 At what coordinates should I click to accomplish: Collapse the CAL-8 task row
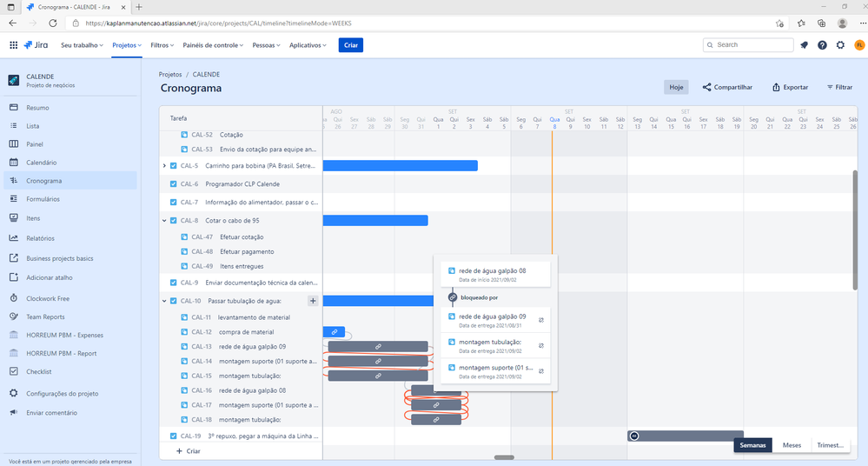[164, 221]
